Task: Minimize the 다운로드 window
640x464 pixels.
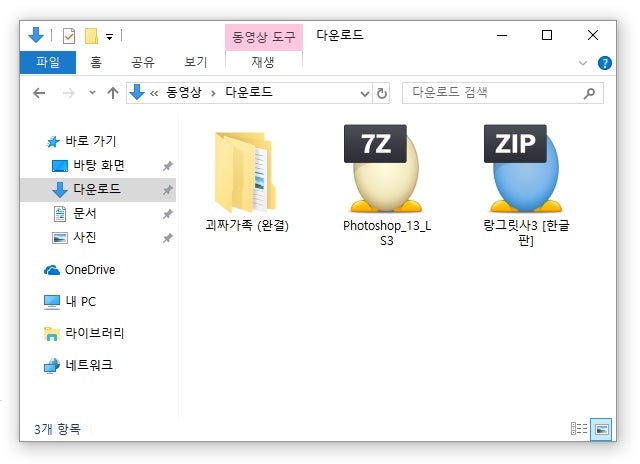Action: [502, 36]
